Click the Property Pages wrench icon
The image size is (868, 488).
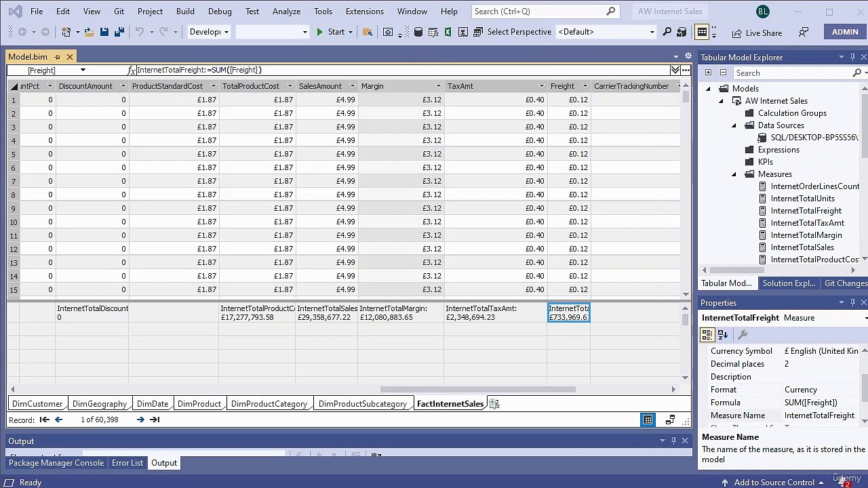(743, 334)
